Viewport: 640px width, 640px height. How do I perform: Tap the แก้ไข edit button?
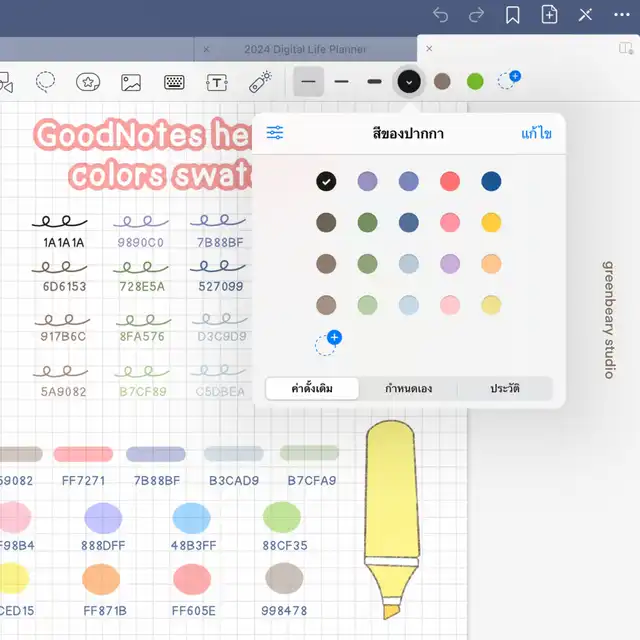(536, 134)
